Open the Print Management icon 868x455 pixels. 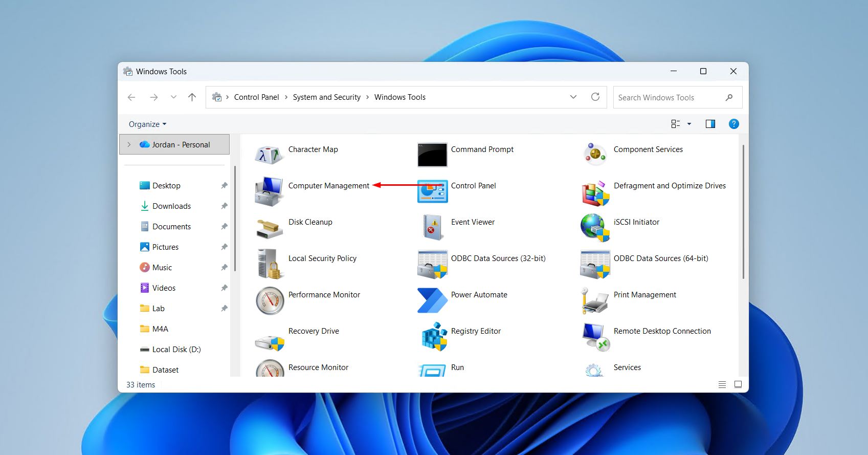coord(595,300)
